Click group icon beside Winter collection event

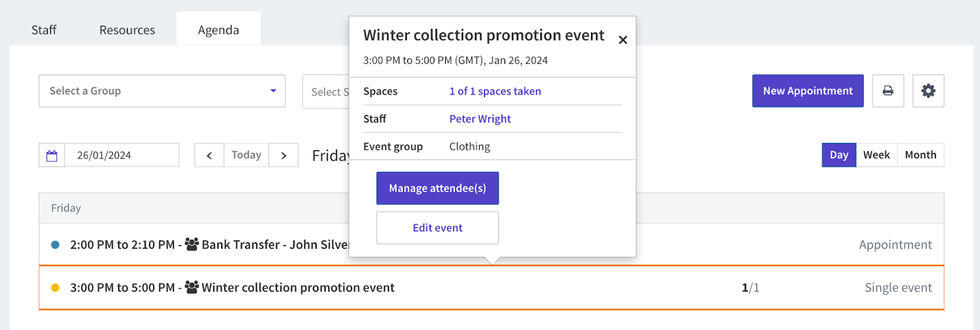tap(192, 287)
